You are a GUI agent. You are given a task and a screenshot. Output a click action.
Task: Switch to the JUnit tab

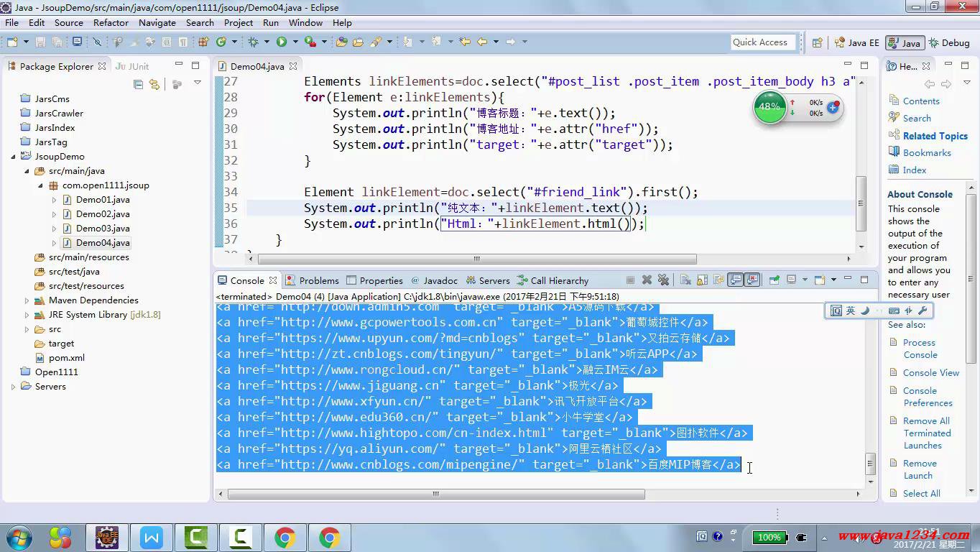[132, 66]
